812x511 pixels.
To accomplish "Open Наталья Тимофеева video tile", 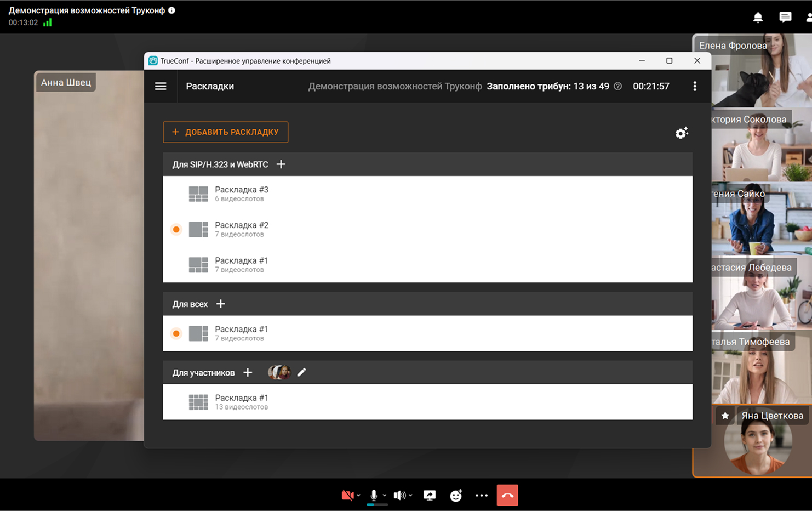I will [x=762, y=367].
